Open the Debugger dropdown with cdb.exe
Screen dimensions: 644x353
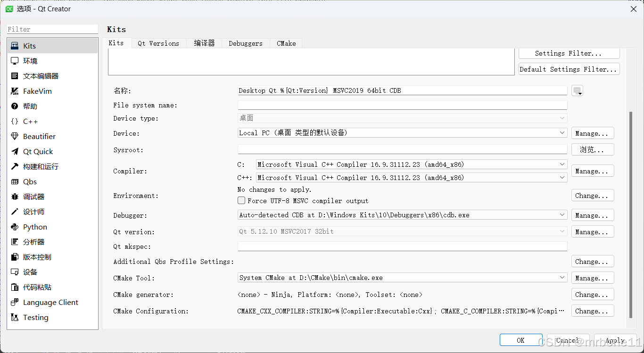point(402,215)
